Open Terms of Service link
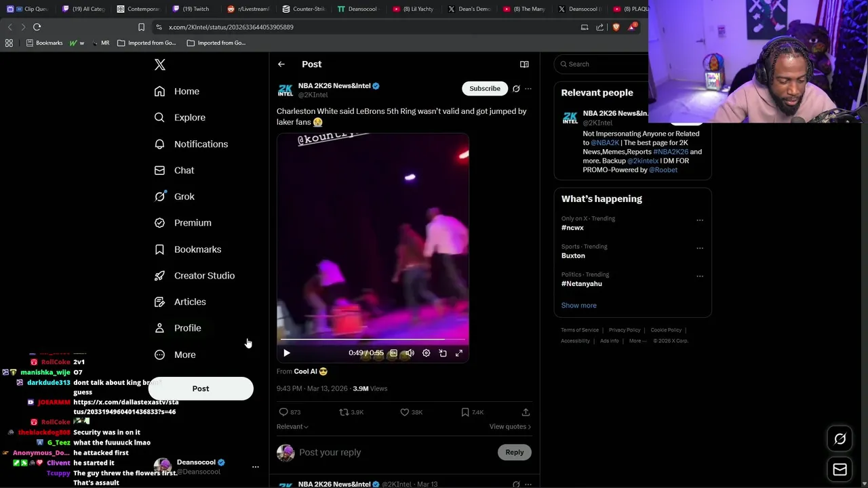This screenshot has height=488, width=868. click(580, 330)
